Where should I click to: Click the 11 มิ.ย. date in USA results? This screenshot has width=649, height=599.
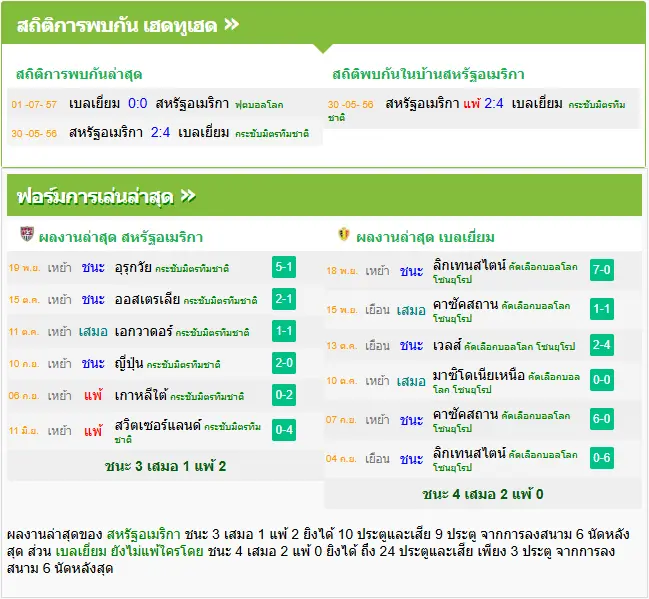pyautogui.click(x=24, y=431)
